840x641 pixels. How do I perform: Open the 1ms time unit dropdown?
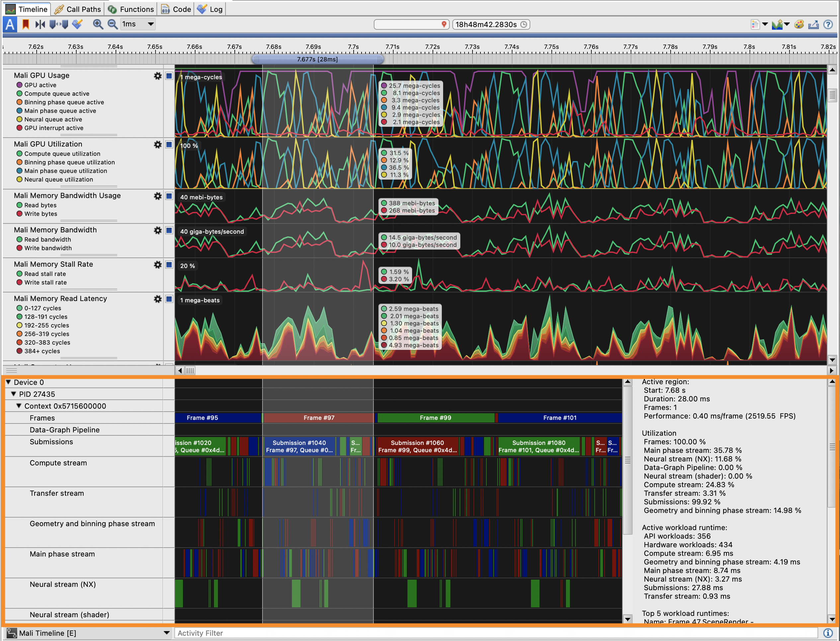[x=138, y=24]
